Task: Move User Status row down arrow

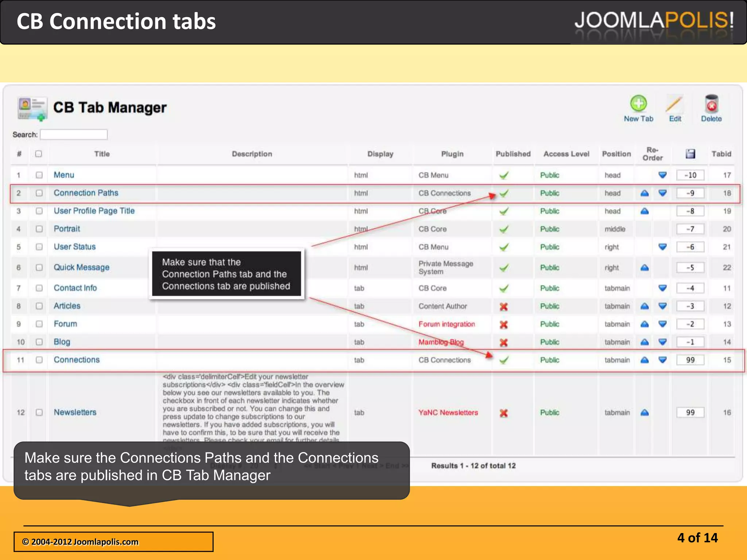Action: [x=663, y=247]
